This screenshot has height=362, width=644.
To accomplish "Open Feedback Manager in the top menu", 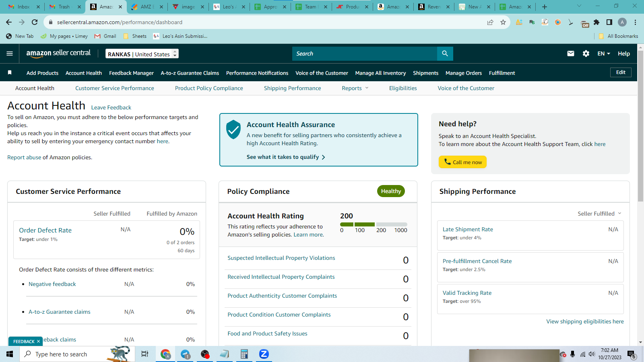I will [x=131, y=73].
